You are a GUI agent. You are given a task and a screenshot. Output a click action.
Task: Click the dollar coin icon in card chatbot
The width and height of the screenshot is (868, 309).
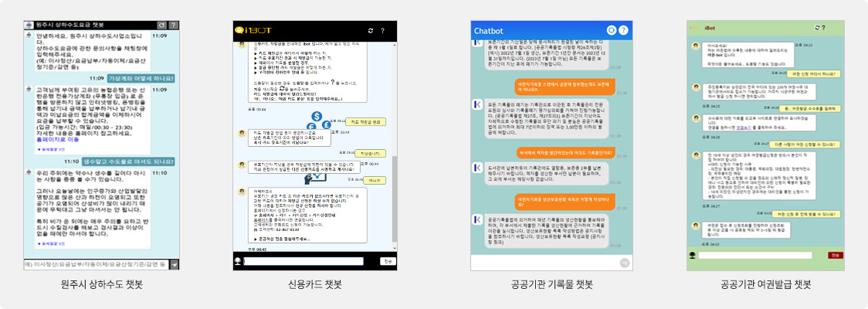click(317, 117)
